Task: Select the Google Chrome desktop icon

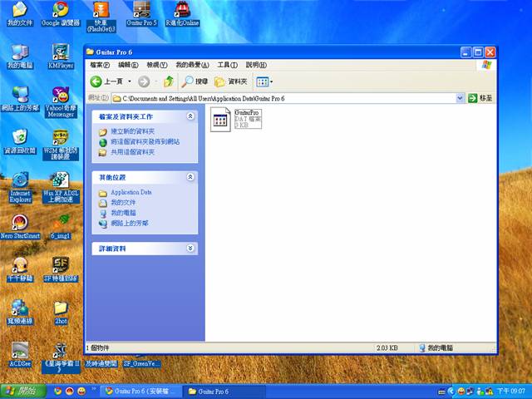Action: [x=61, y=14]
